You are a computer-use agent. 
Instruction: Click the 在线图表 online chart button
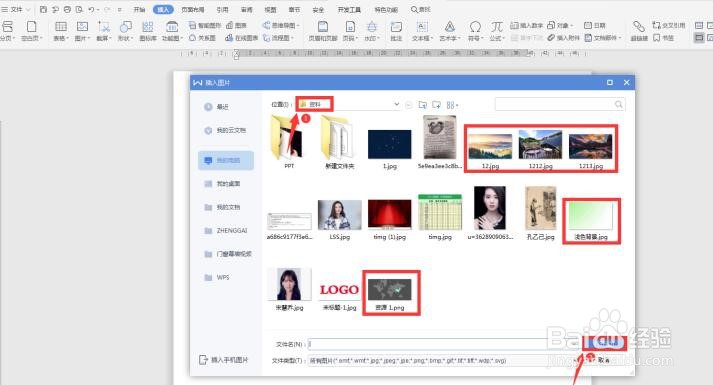pyautogui.click(x=241, y=38)
